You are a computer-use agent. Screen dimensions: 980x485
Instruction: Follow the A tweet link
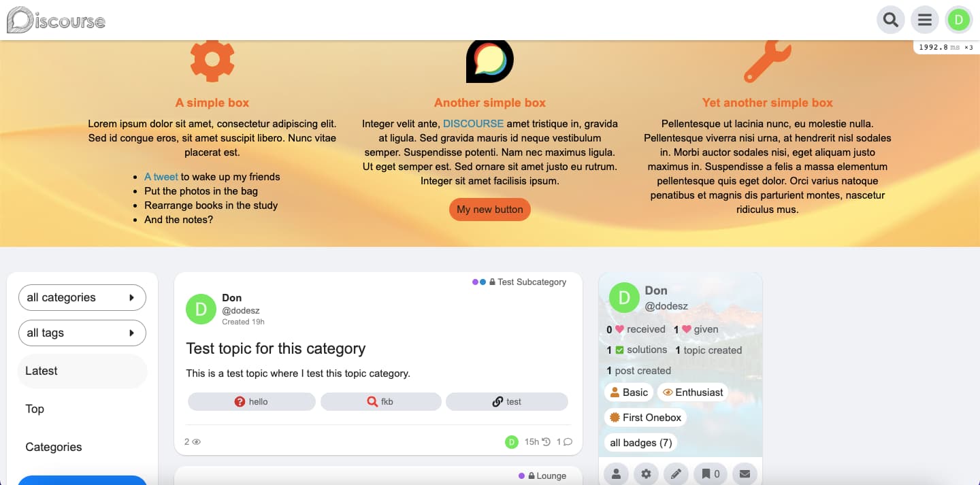click(161, 177)
